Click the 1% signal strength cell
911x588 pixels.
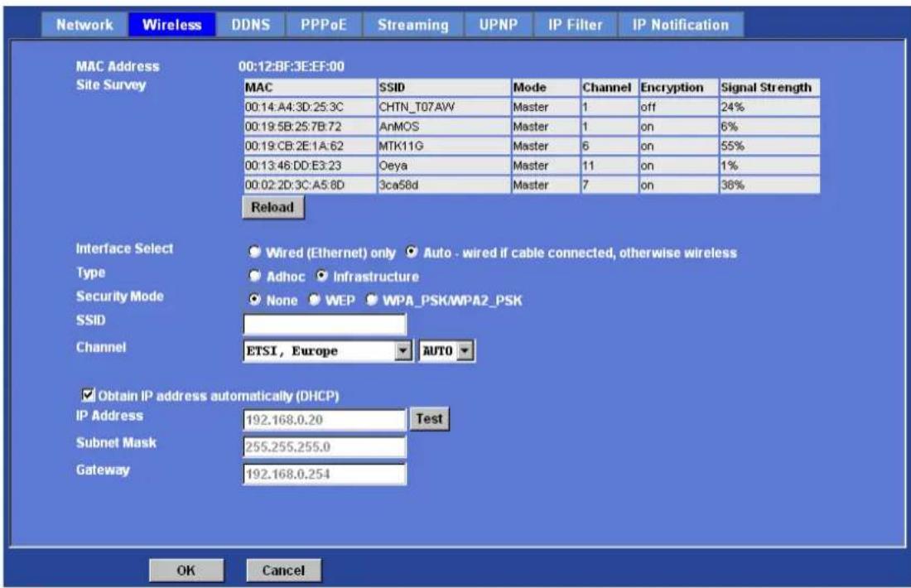click(x=770, y=166)
